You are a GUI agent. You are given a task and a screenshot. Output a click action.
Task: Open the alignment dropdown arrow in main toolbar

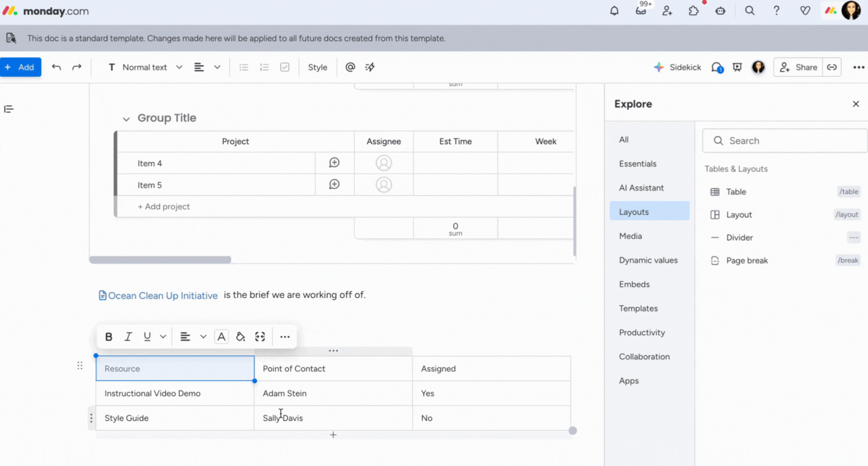coord(217,67)
